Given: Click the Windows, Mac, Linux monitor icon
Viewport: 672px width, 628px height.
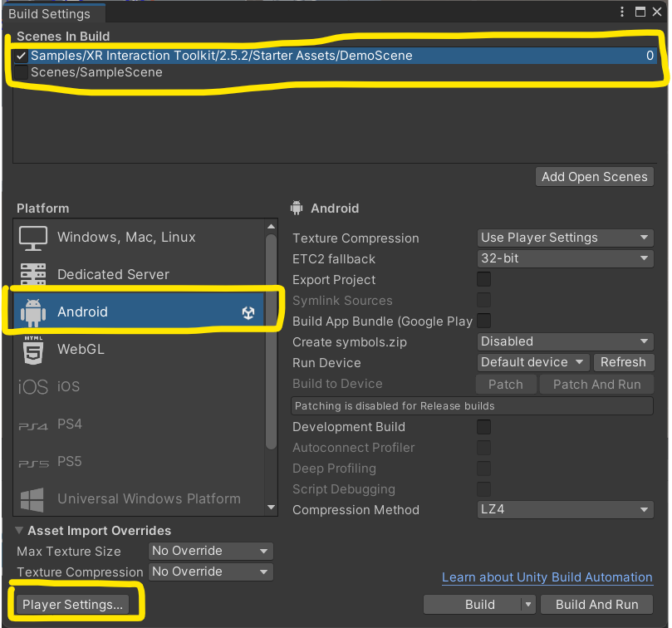Looking at the screenshot, I should (x=33, y=238).
